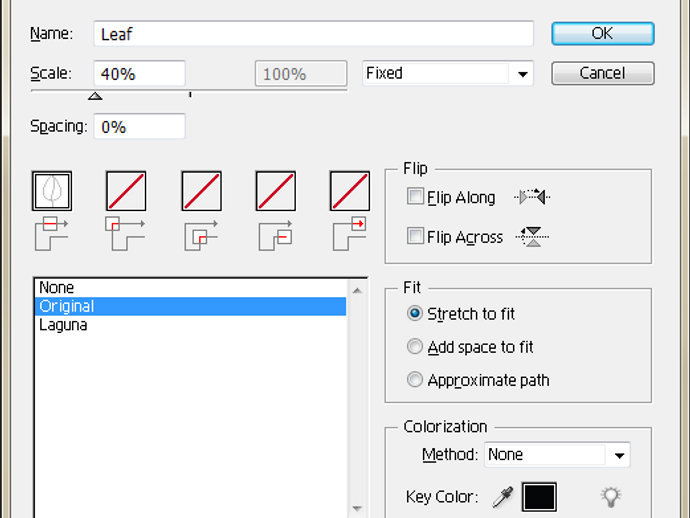Click the Inner Corner Tile diagram icon
The height and width of the screenshot is (518, 690).
201,235
